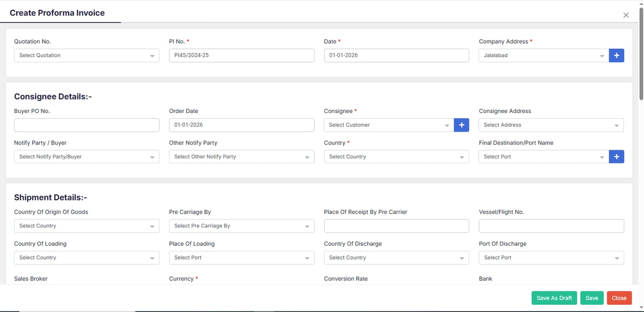Click the PI No. field showing PI45/2024-25

coord(241,55)
